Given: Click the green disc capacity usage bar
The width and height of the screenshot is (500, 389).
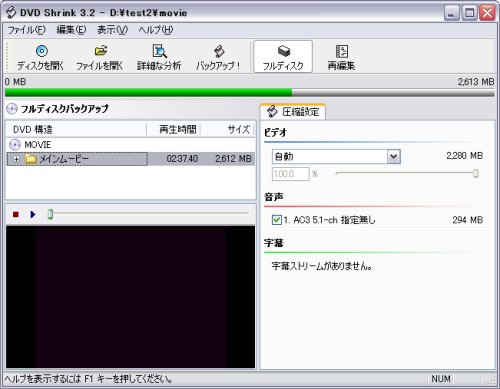Looking at the screenshot, I should point(149,92).
